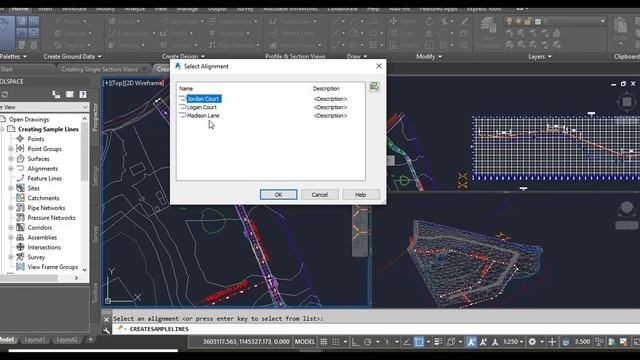Click the third annotation icon before 1:250
This screenshot has width=640, height=360.
pyautogui.click(x=494, y=342)
